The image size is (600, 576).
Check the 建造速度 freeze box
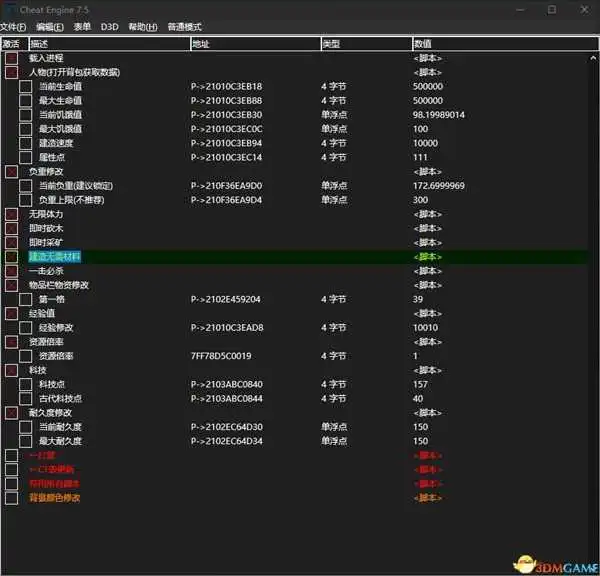click(26, 143)
